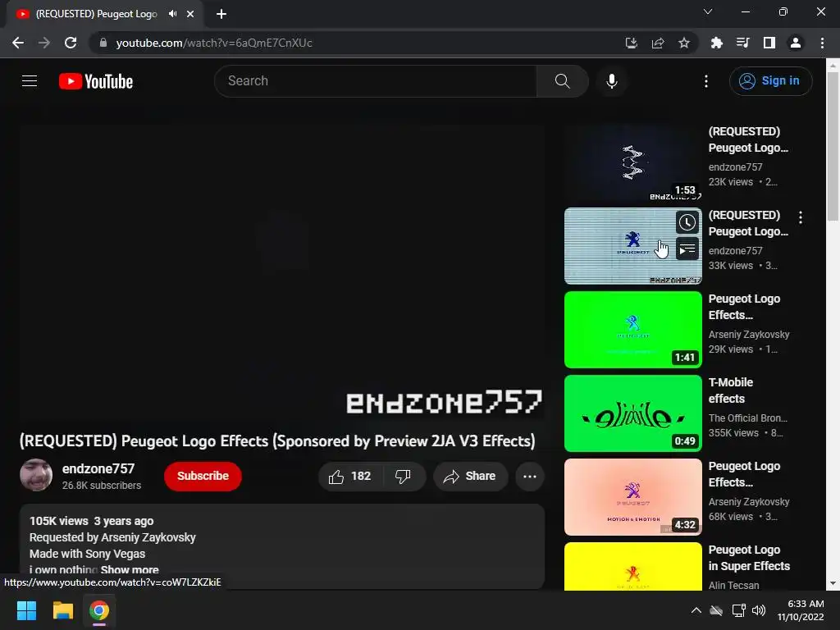
Task: Dislike the video with thumbs-down
Action: [404, 477]
